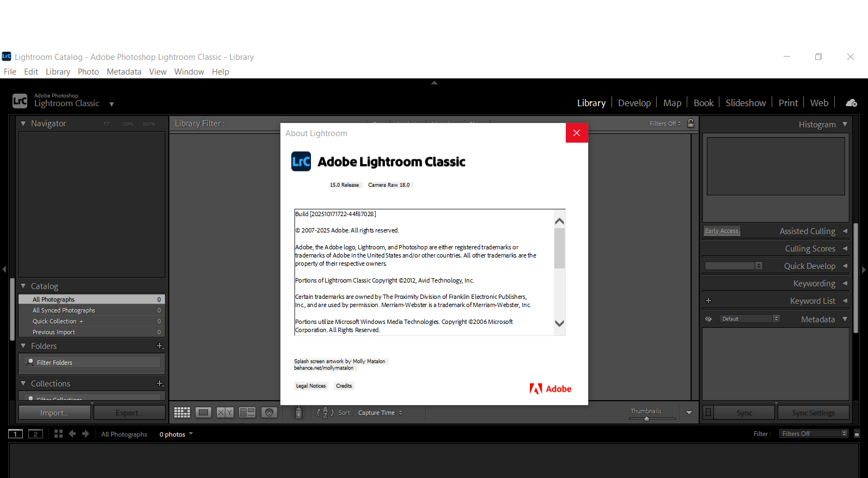Screen dimensions: 868x478
Task: Hide the top module picker arrow
Action: (434, 83)
